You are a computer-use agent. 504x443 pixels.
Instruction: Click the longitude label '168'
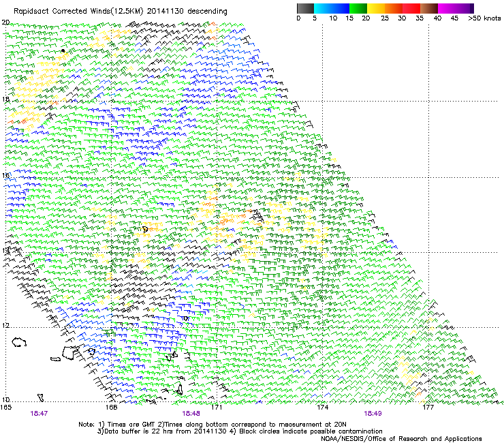point(111,408)
